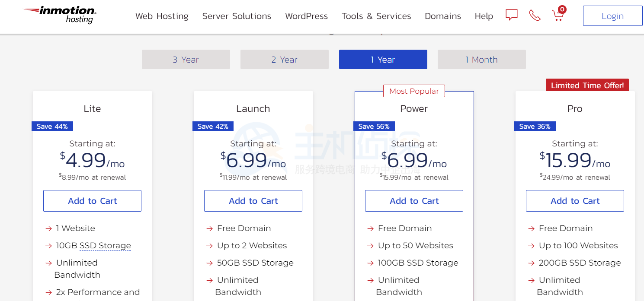Click the InMotion Hosting logo
The height and width of the screenshot is (301, 644).
[x=60, y=15]
